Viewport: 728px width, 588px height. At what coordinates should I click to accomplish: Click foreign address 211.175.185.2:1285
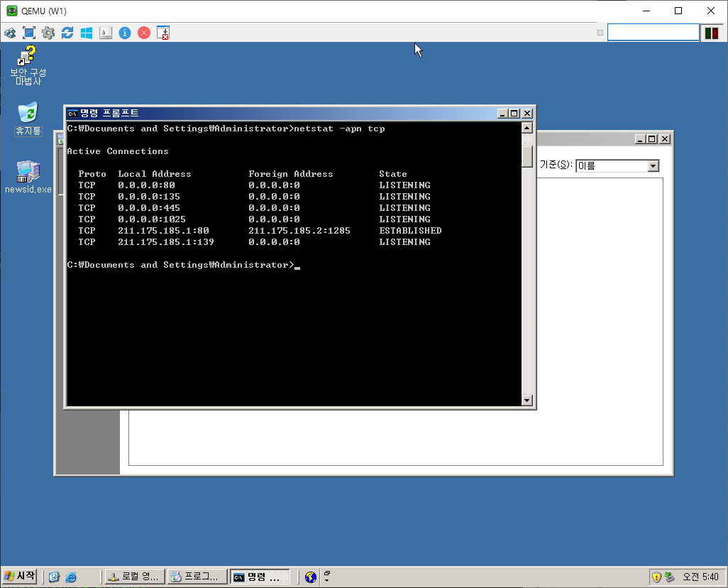click(299, 231)
